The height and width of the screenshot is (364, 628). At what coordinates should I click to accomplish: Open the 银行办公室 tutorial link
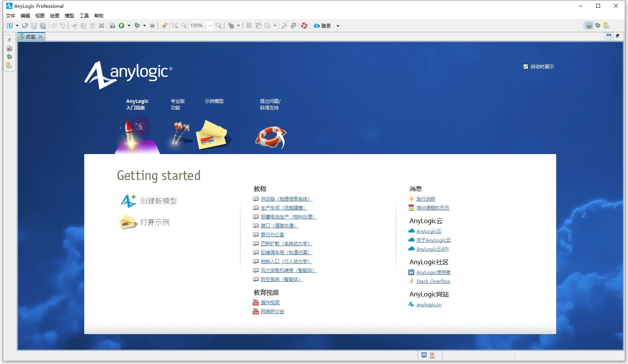click(272, 235)
